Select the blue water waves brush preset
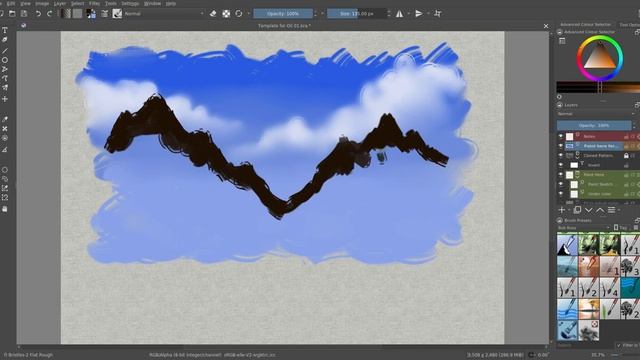The width and height of the screenshot is (640, 360). 567,309
